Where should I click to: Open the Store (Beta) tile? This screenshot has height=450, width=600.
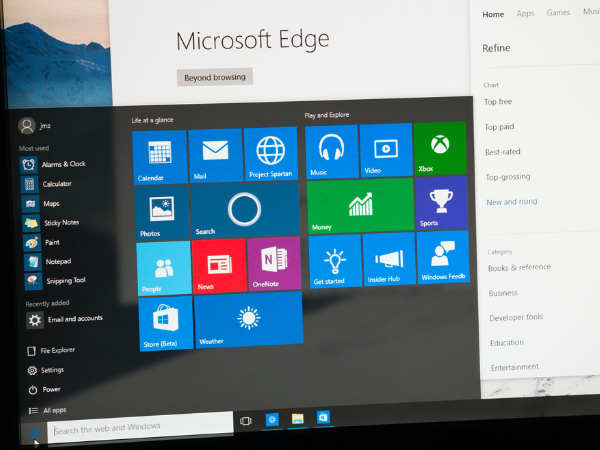click(x=165, y=322)
